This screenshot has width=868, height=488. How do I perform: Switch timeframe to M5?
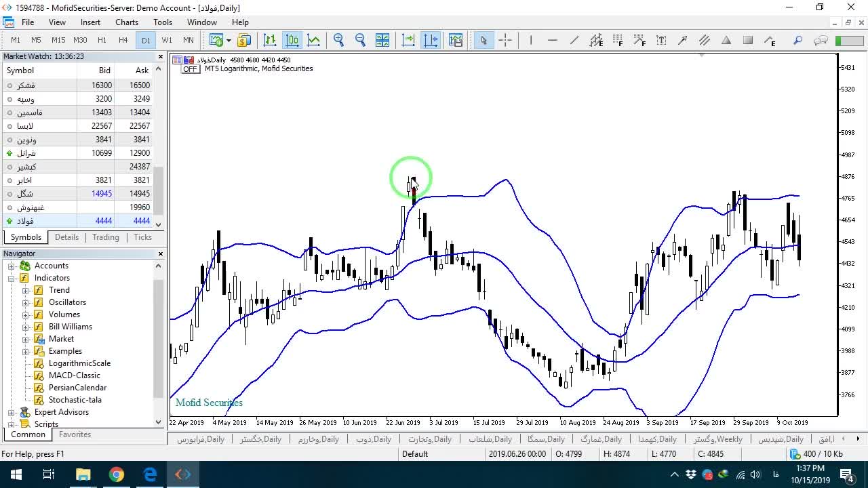37,40
